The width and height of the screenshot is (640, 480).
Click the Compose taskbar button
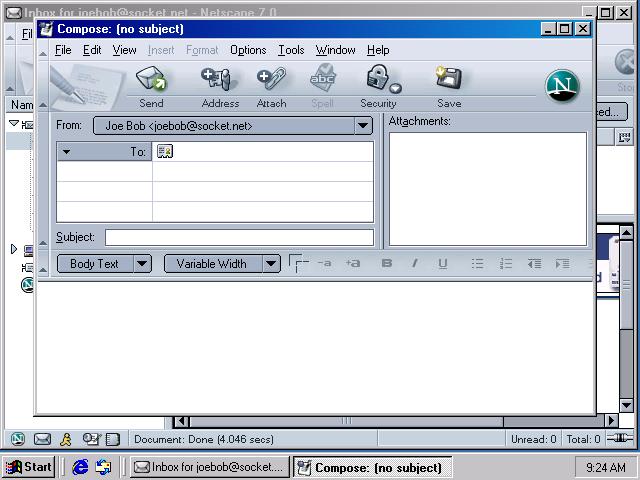pyautogui.click(x=372, y=467)
